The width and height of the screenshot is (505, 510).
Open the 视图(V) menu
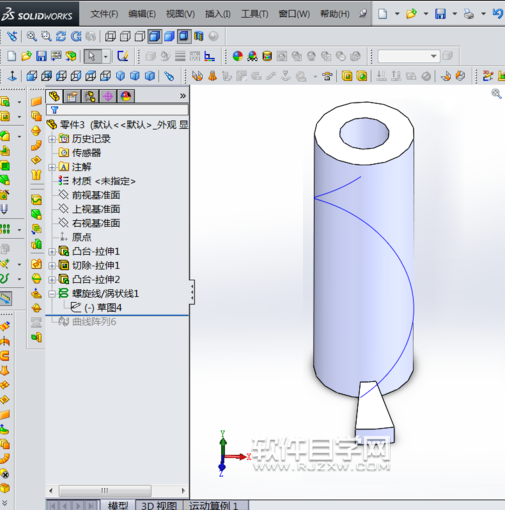(x=180, y=14)
